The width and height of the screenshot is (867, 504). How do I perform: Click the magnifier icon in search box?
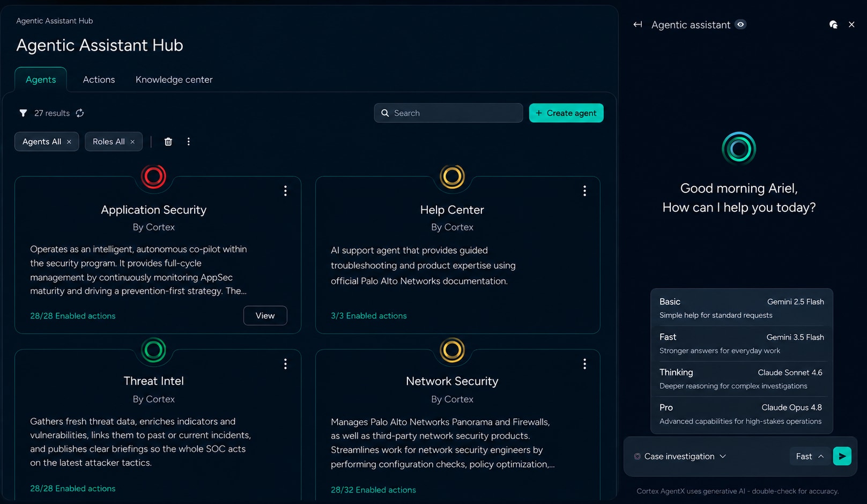(x=385, y=113)
